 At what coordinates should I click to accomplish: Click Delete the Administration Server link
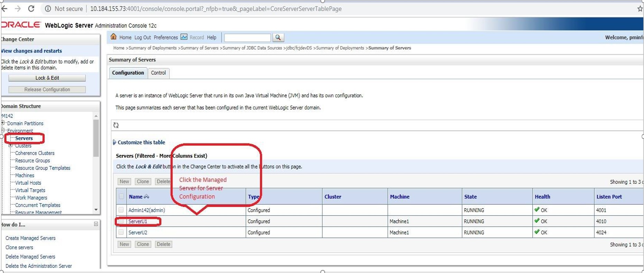(39, 266)
